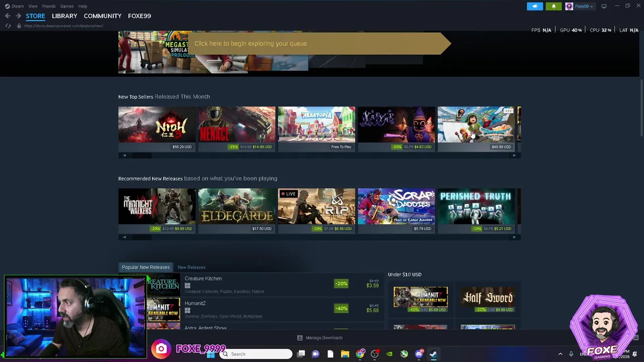Switch to the New Releases tab

coord(191,267)
